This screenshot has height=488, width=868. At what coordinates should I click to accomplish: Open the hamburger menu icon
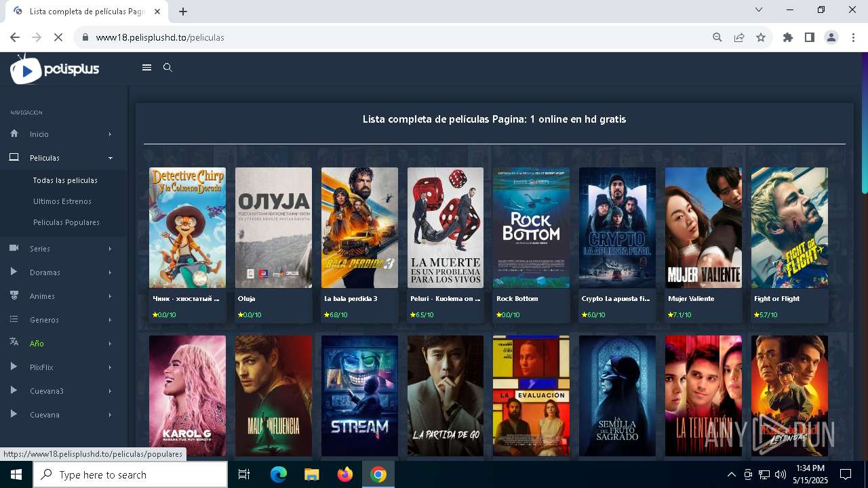click(146, 67)
